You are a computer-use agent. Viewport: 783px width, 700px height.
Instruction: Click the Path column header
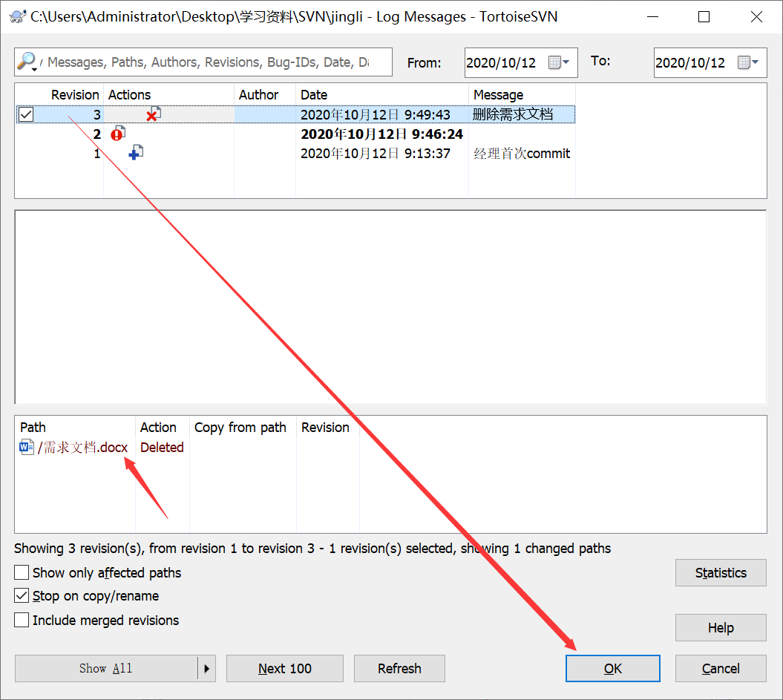75,428
